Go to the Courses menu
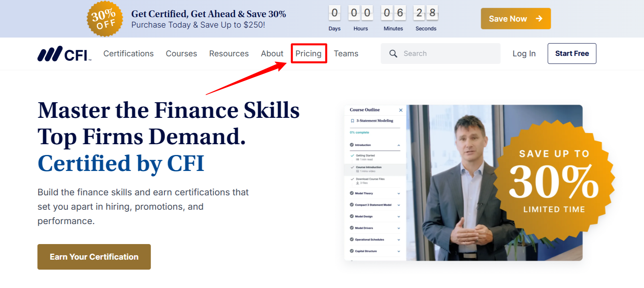Image resolution: width=644 pixels, height=288 pixels. coord(181,54)
